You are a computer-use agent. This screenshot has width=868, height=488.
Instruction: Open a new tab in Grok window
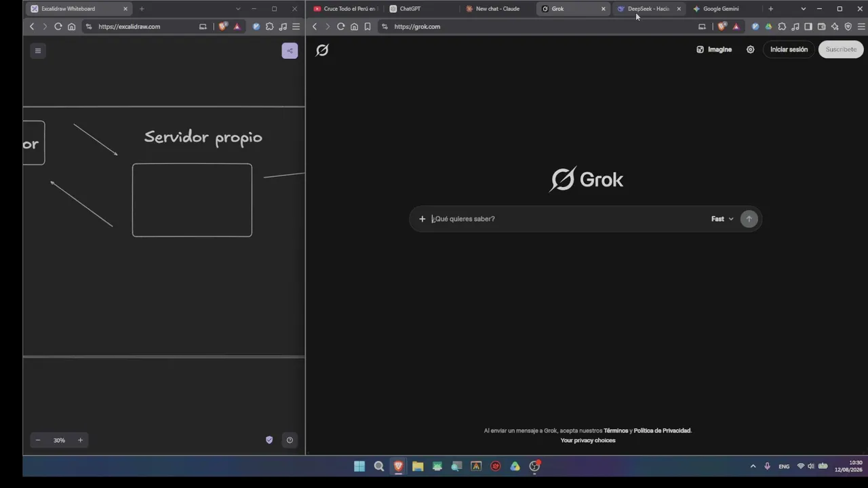770,9
